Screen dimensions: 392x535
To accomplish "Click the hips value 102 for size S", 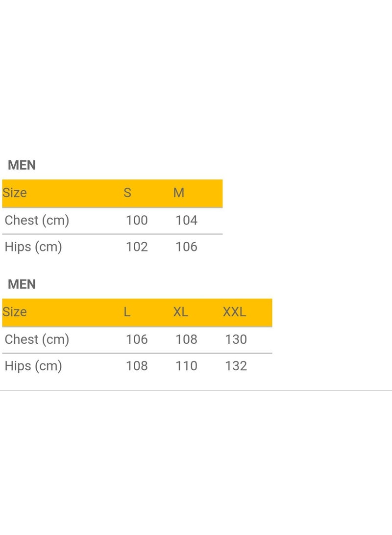I will 137,247.
